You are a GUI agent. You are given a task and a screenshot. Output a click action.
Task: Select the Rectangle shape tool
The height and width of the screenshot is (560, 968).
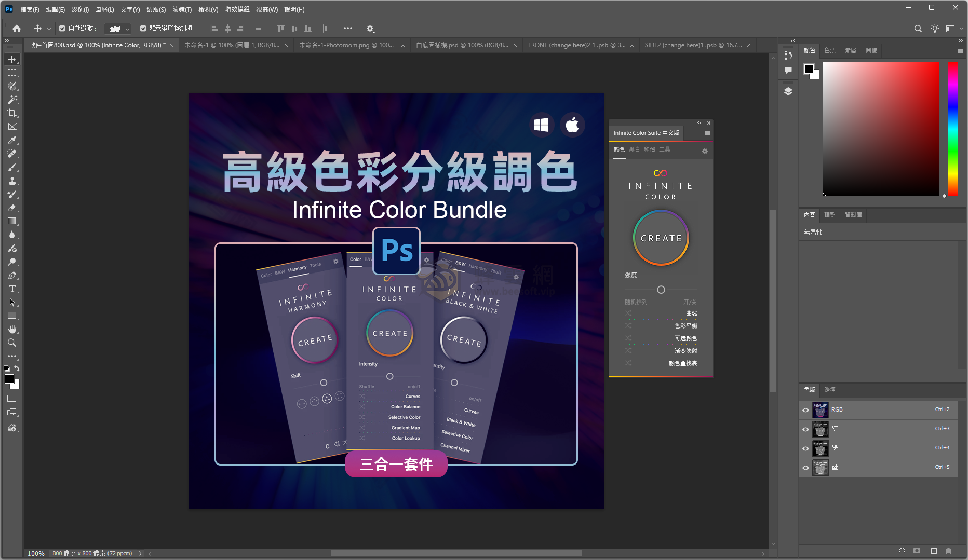(x=12, y=316)
